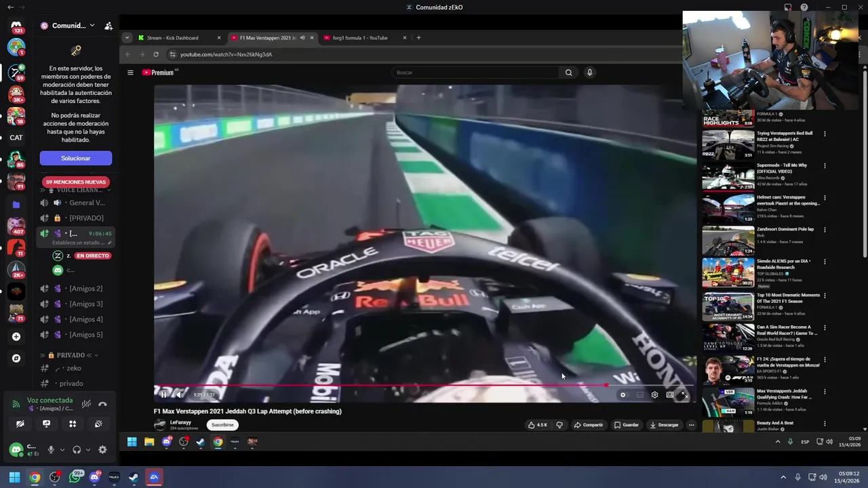The height and width of the screenshot is (488, 868).
Task: Go to YouTube Premium home logo
Action: pos(159,73)
